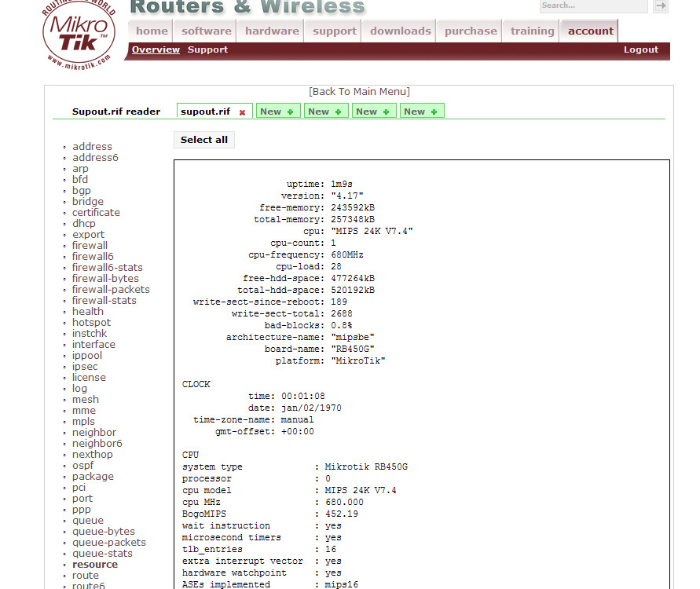Open the route section

[86, 576]
